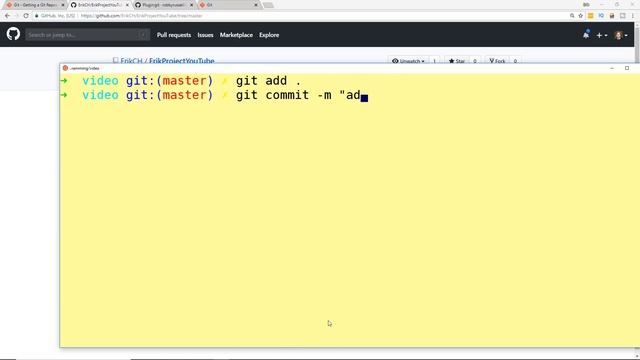
Task: Click the ErikCH owner link
Action: click(x=131, y=60)
